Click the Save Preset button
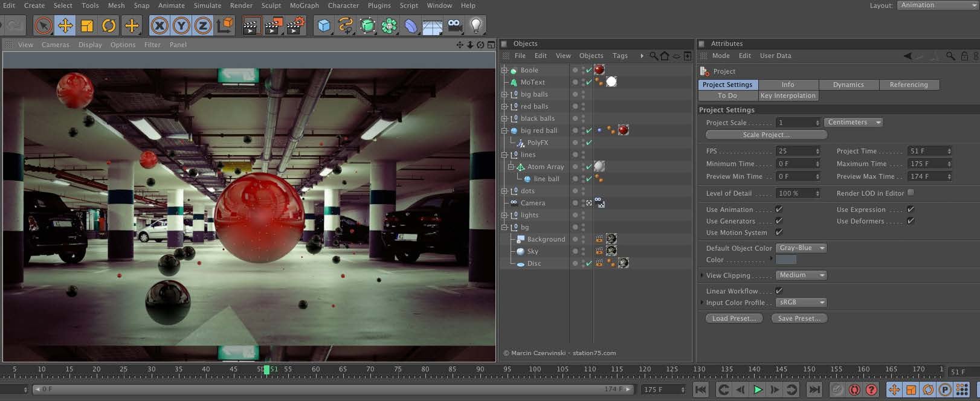 pyautogui.click(x=799, y=318)
